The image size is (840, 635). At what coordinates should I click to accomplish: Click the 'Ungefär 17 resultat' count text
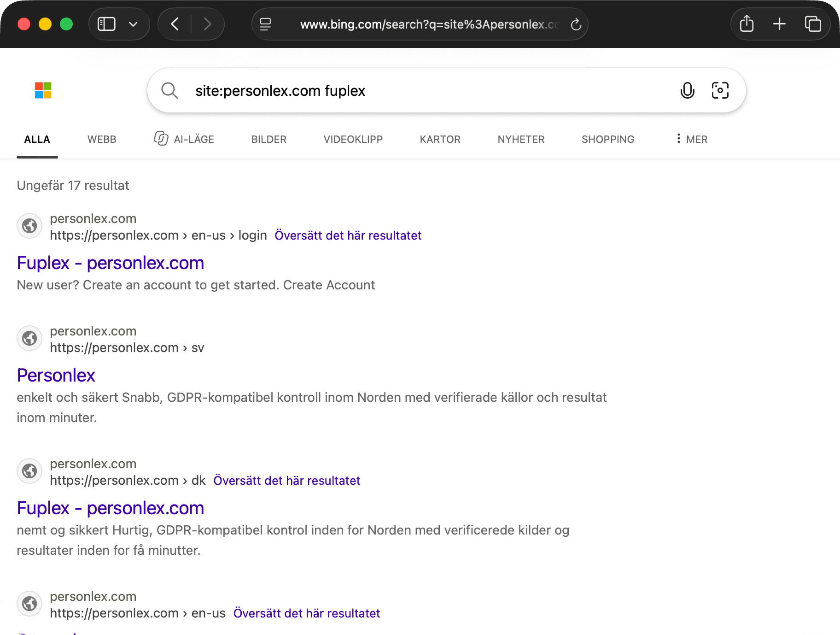73,186
